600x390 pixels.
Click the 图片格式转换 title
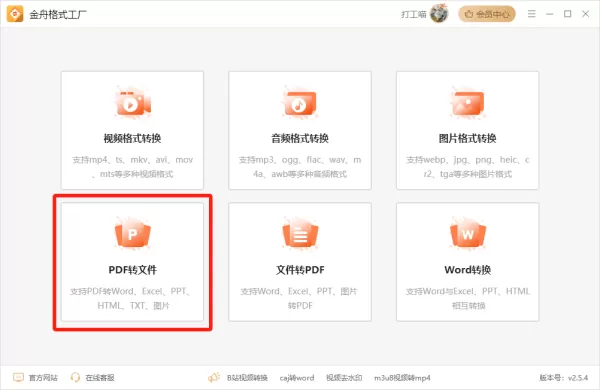pos(468,138)
